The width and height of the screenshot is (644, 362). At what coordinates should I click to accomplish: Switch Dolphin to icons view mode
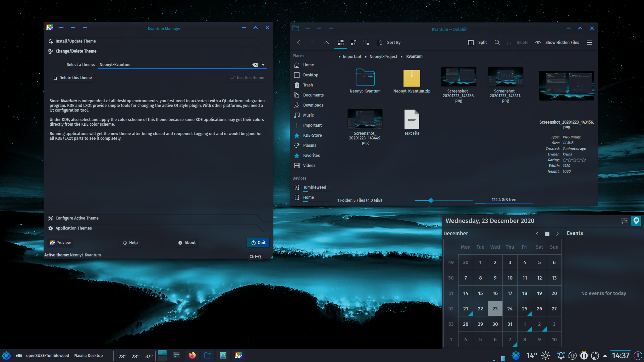pyautogui.click(x=341, y=43)
